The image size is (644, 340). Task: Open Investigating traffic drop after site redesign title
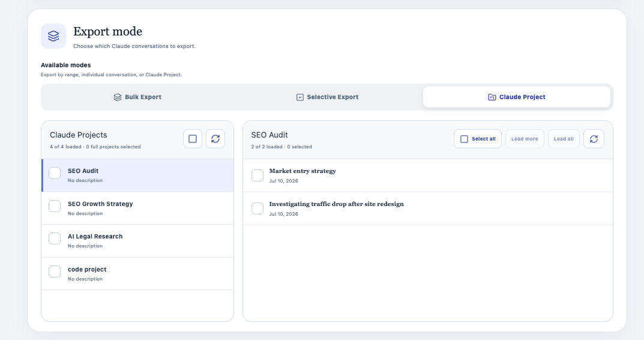click(x=336, y=204)
